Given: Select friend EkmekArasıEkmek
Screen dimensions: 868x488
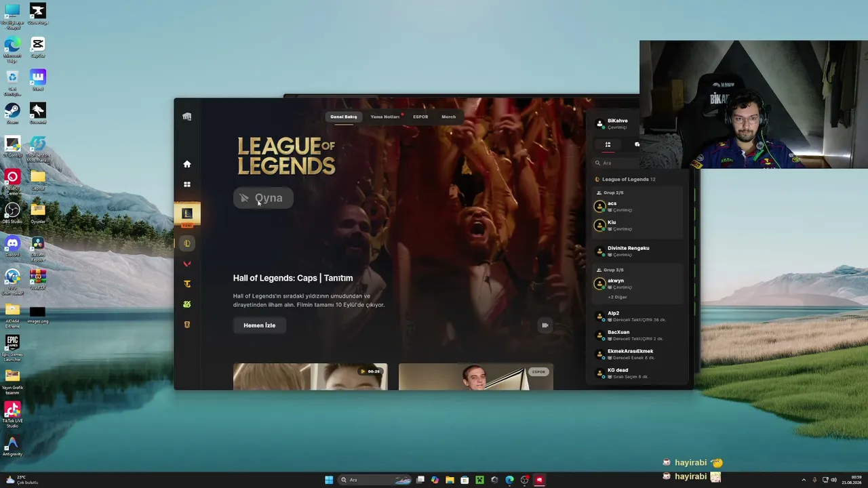Looking at the screenshot, I should (637, 354).
